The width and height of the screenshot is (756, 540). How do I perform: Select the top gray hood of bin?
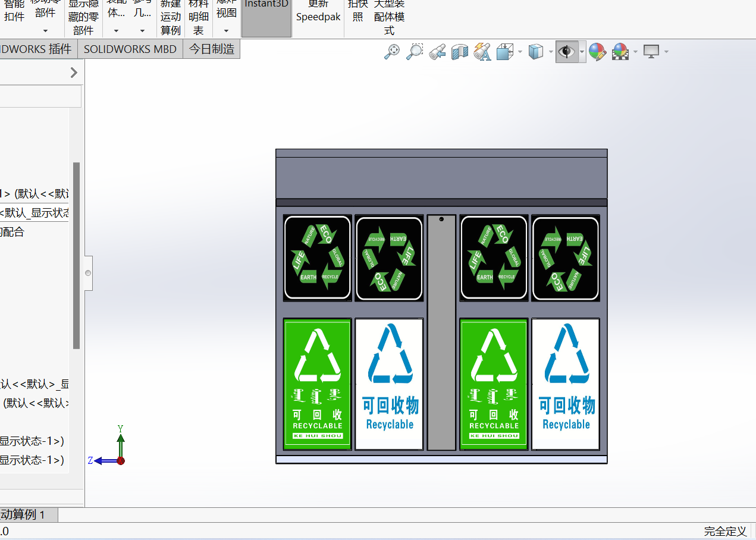(441, 174)
